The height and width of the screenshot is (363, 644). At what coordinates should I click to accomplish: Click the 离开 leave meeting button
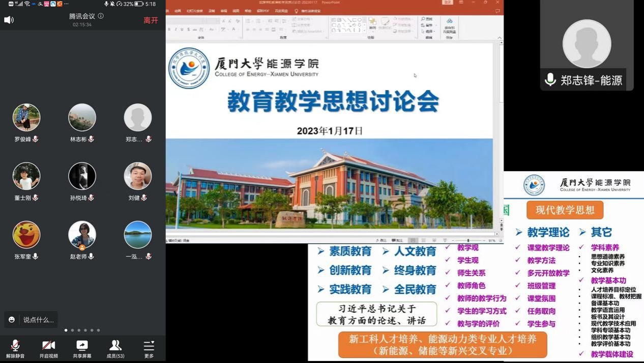(x=151, y=20)
